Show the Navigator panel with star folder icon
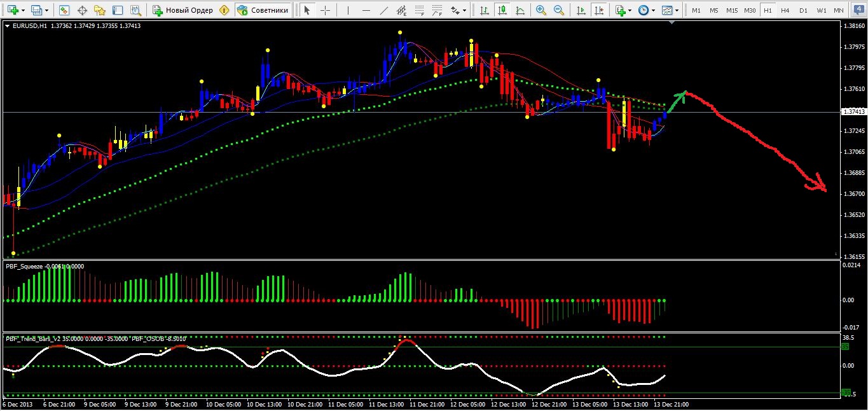This screenshot has height=411, width=868. click(x=100, y=10)
